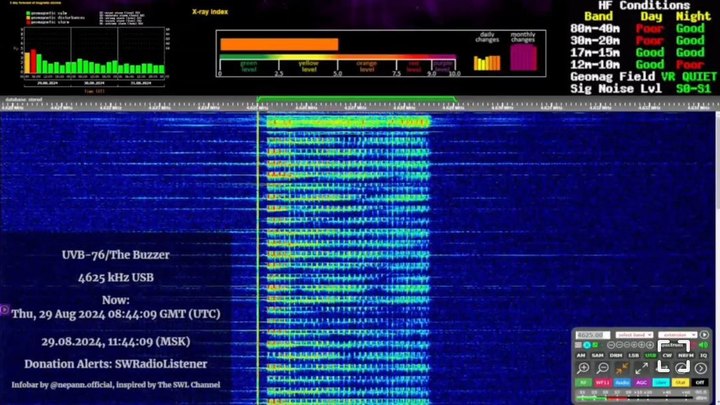Select SAM demodulation mode
This screenshot has width=720, height=405.
tap(597, 355)
